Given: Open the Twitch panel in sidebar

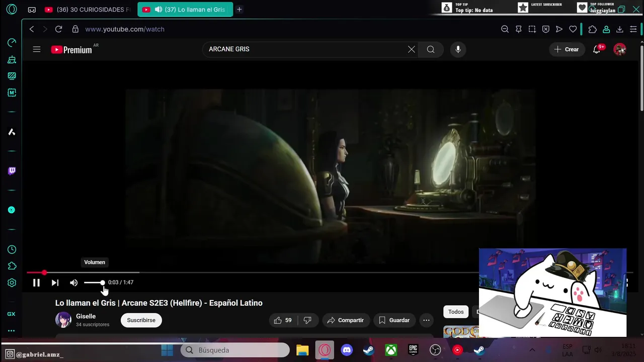Looking at the screenshot, I should point(12,171).
